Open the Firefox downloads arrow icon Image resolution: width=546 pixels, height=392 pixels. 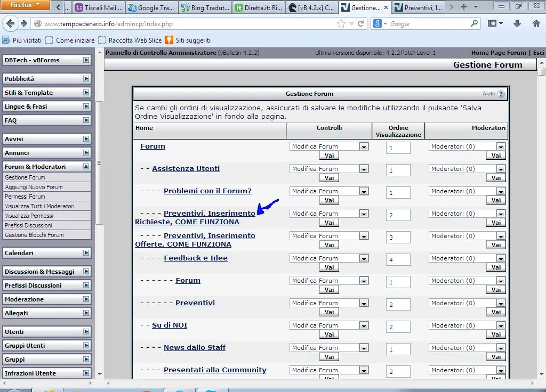[517, 23]
